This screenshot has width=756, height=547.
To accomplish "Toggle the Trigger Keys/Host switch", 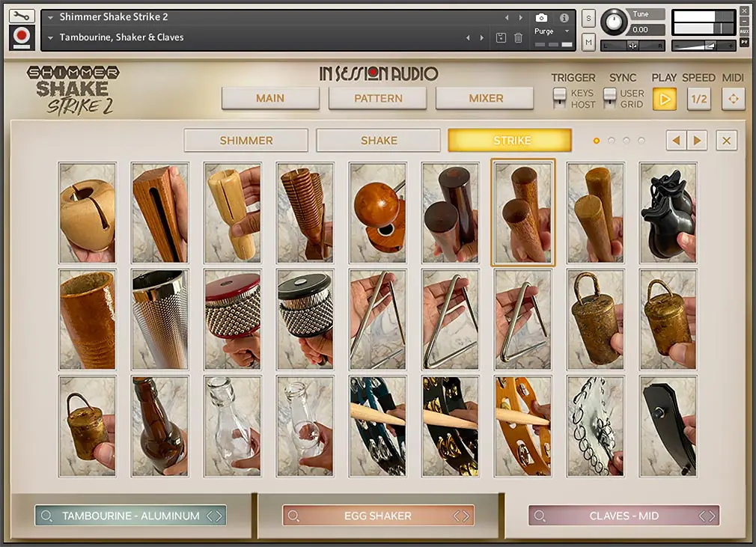I will point(559,98).
